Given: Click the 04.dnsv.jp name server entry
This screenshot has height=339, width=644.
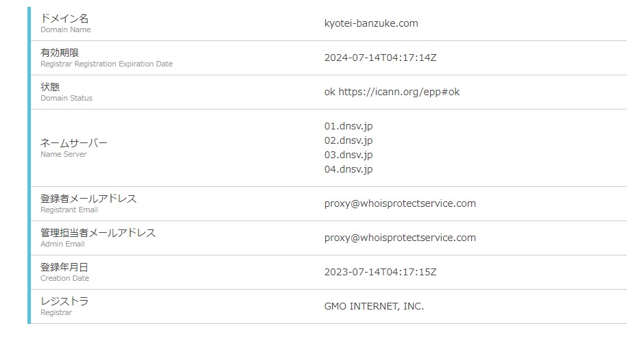Looking at the screenshot, I should [348, 169].
